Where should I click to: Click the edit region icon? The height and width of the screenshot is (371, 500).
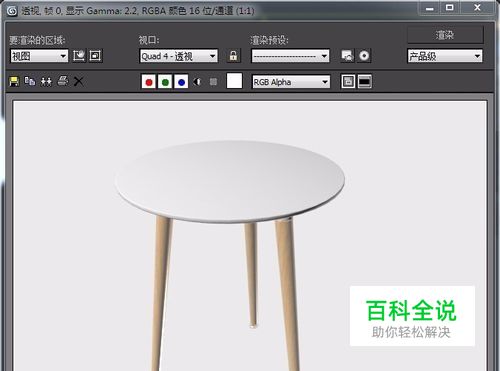pyautogui.click(x=79, y=56)
